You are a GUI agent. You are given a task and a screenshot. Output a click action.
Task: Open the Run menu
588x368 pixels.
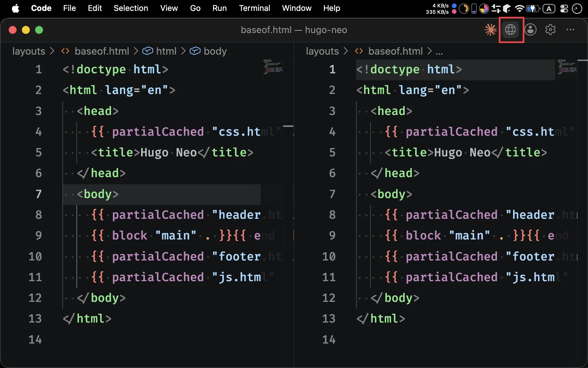(x=220, y=8)
